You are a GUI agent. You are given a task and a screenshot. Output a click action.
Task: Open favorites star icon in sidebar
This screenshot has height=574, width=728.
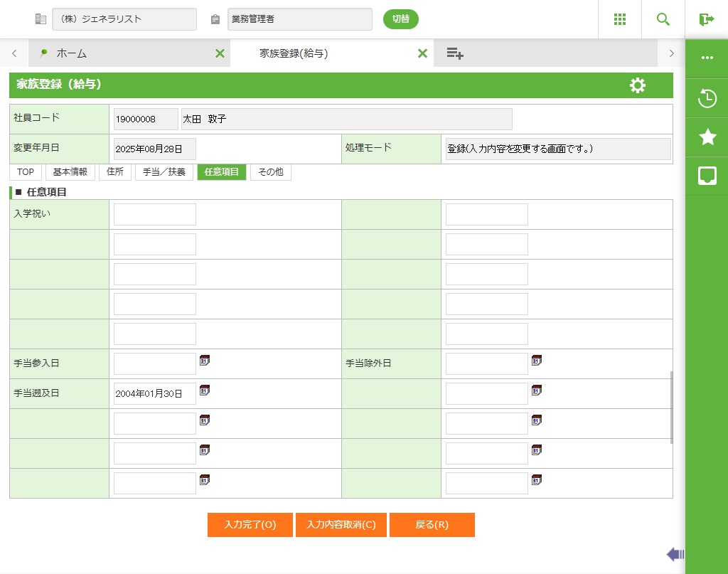tap(707, 137)
